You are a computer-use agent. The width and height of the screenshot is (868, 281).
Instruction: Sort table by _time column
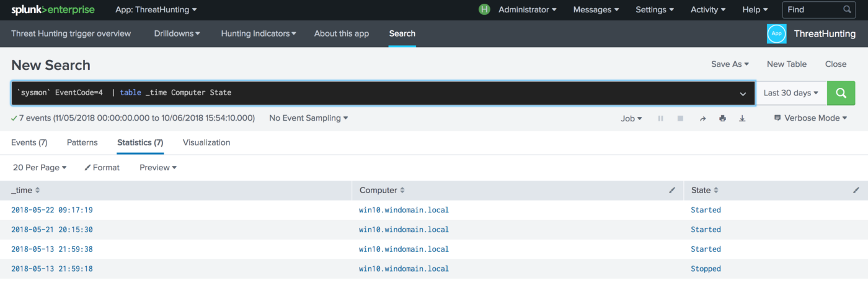coord(25,191)
